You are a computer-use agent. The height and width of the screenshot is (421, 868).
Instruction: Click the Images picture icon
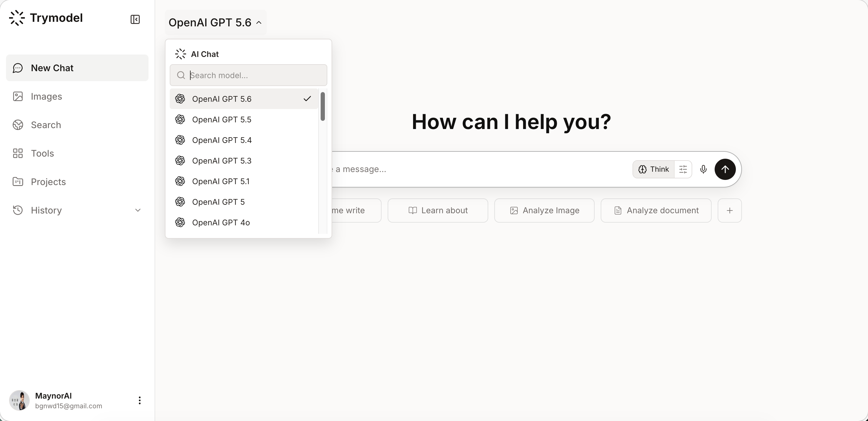click(x=18, y=96)
